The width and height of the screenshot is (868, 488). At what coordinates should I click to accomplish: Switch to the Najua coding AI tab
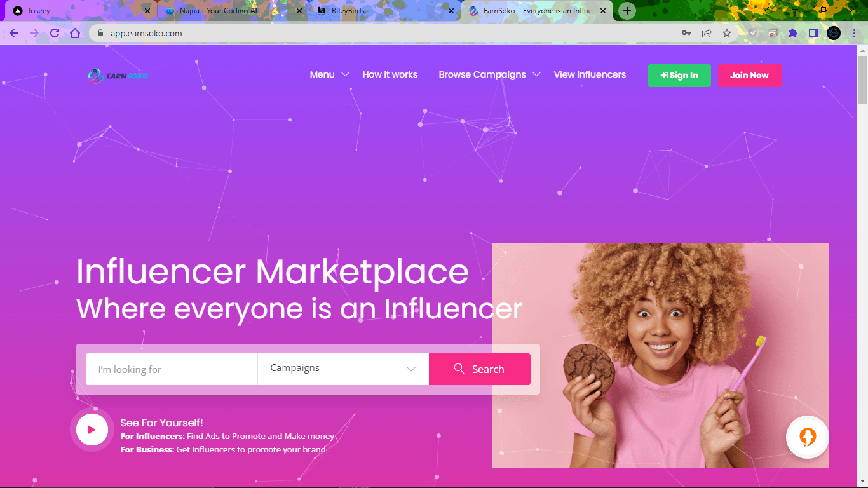click(232, 11)
